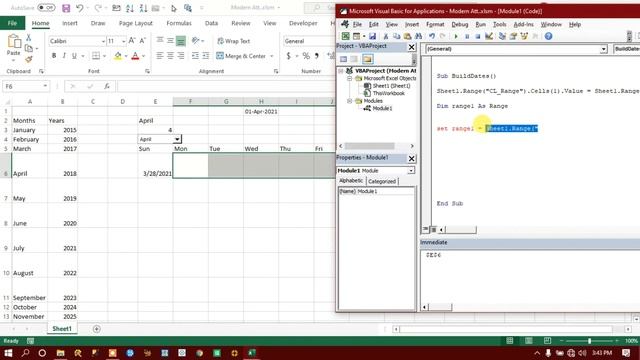Screen dimensions: 640x360
Task: Open the Excel File tab
Action: point(12,23)
